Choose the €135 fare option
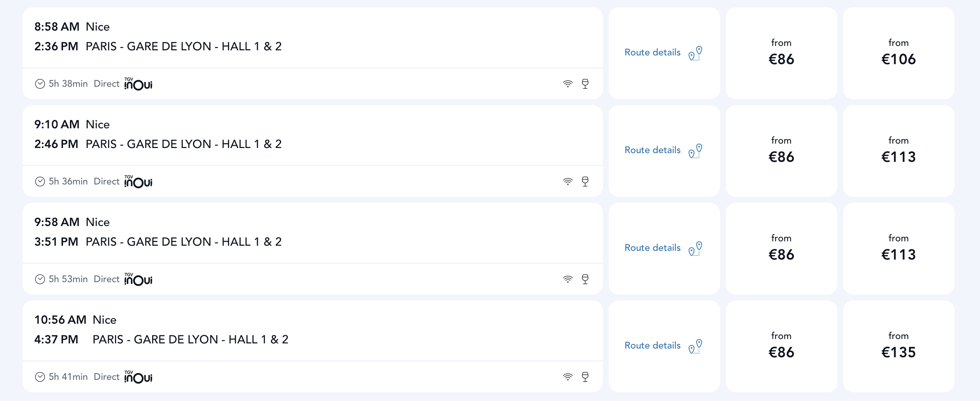Viewport: 980px width, 401px height. coord(898,346)
